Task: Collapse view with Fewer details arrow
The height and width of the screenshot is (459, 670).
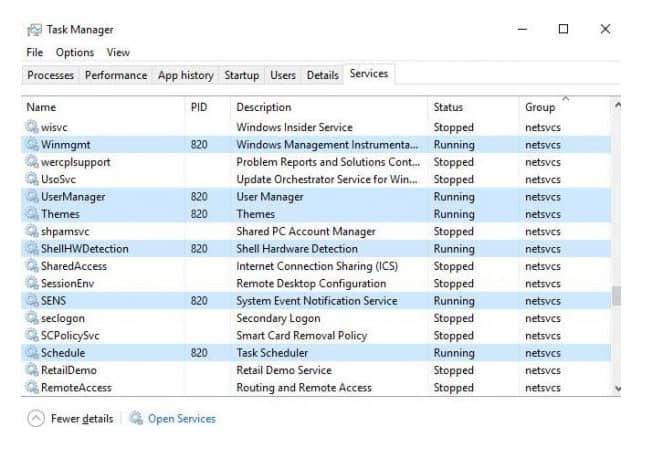Action: [36, 418]
